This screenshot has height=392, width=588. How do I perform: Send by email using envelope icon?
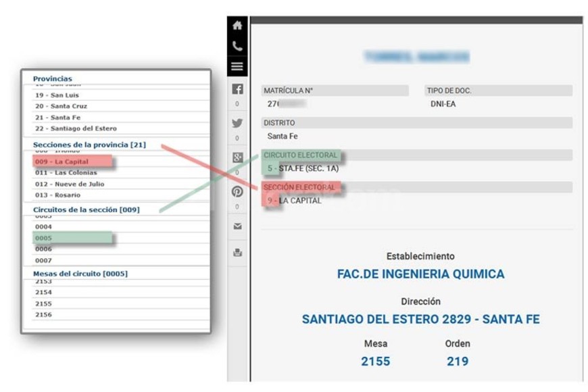pos(237,226)
